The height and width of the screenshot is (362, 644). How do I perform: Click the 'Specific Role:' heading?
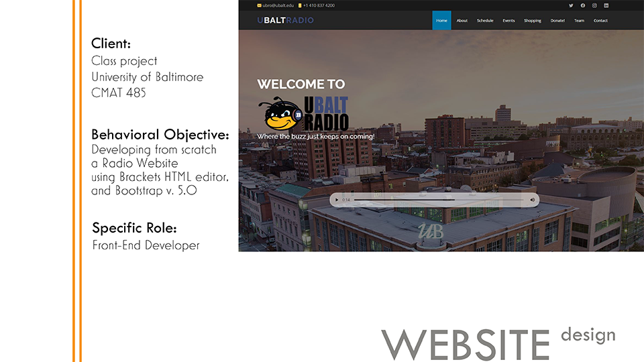pos(134,228)
